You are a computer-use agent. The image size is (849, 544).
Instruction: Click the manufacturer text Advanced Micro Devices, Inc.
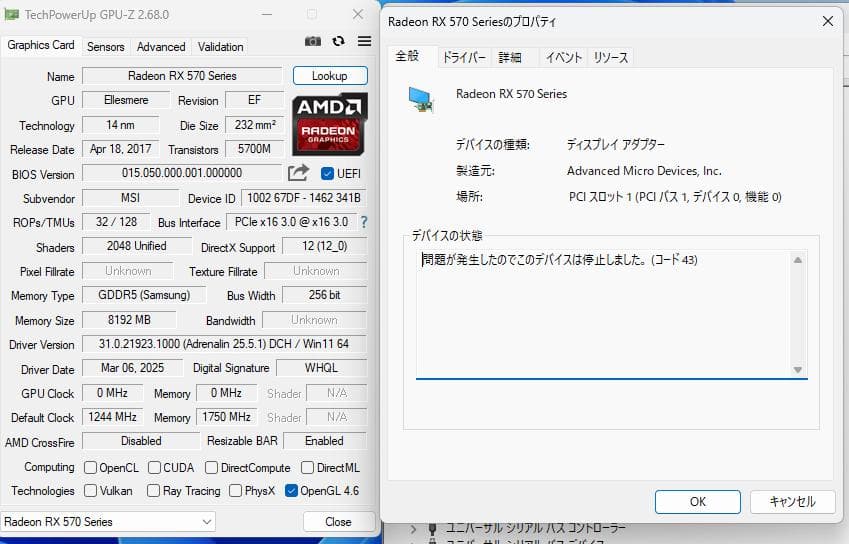pyautogui.click(x=644, y=171)
